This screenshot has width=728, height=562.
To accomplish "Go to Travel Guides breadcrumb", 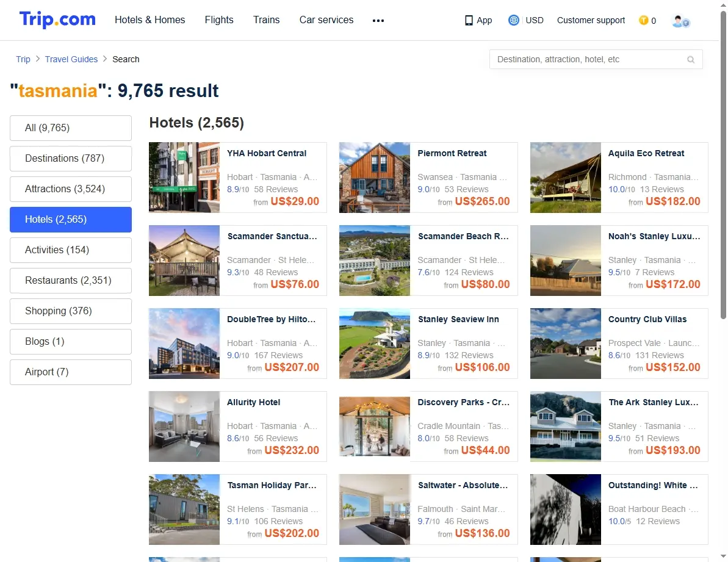I will click(x=71, y=59).
